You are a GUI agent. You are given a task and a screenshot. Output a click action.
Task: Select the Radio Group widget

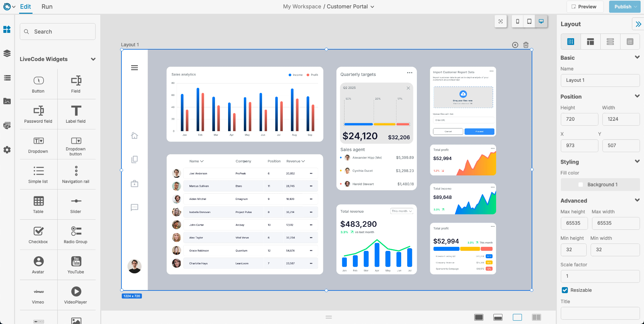pos(76,235)
